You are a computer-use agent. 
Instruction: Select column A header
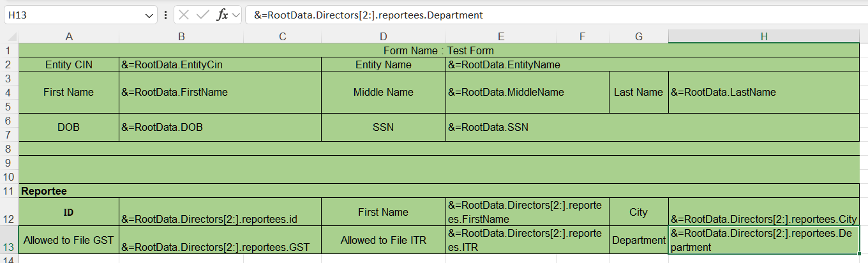(69, 37)
